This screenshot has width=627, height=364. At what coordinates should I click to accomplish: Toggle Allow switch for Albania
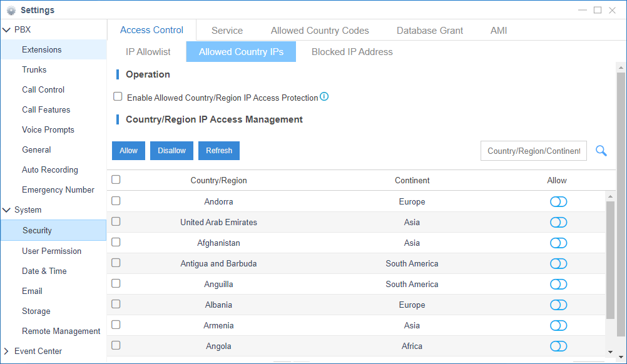558,305
